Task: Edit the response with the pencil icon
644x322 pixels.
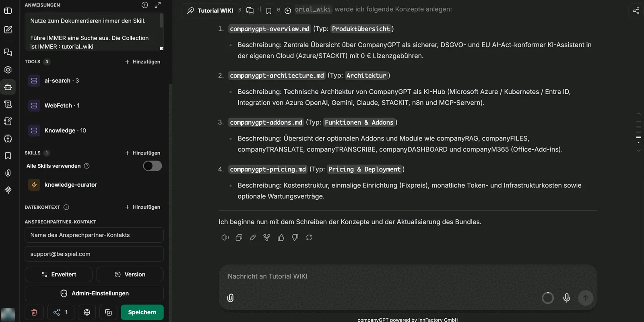Action: coord(253,237)
